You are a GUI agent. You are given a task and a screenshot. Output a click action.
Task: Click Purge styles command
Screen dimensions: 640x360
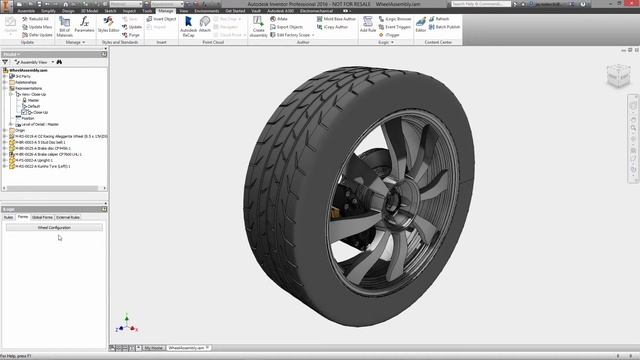[x=131, y=35]
